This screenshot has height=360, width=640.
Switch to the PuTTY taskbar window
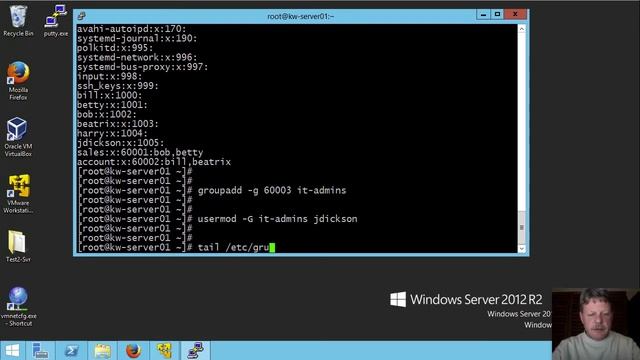pos(195,351)
